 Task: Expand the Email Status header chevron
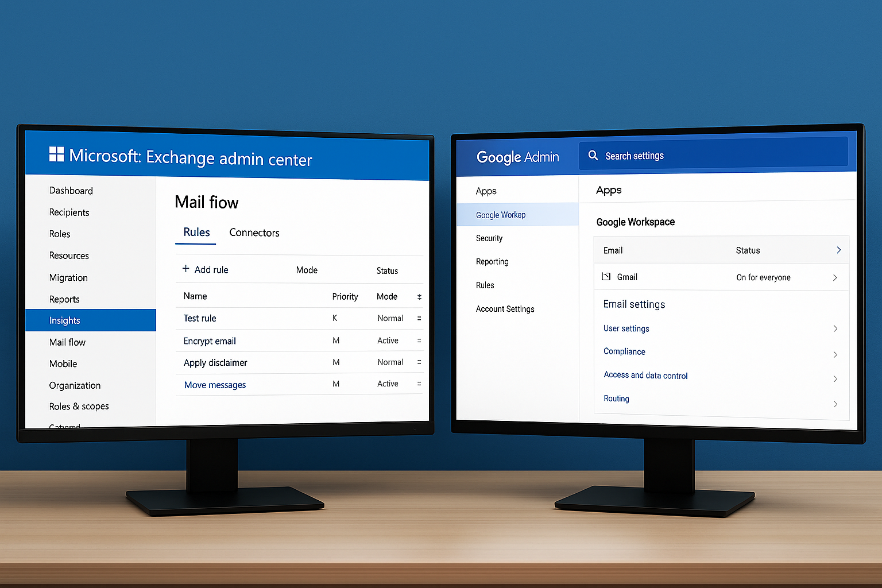pyautogui.click(x=838, y=250)
